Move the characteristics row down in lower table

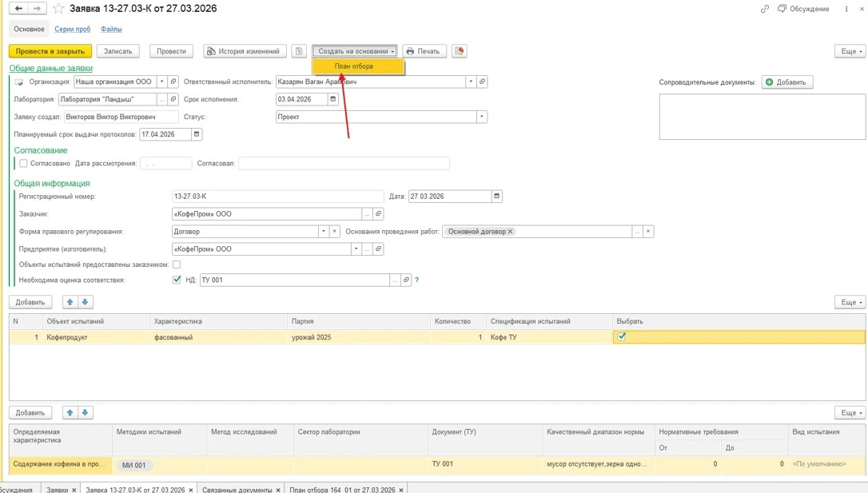point(85,413)
